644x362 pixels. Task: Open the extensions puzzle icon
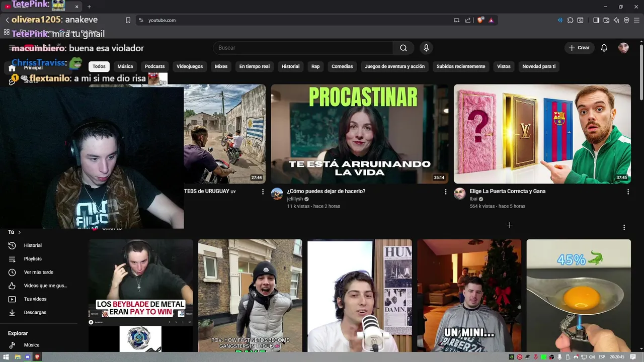(x=570, y=20)
